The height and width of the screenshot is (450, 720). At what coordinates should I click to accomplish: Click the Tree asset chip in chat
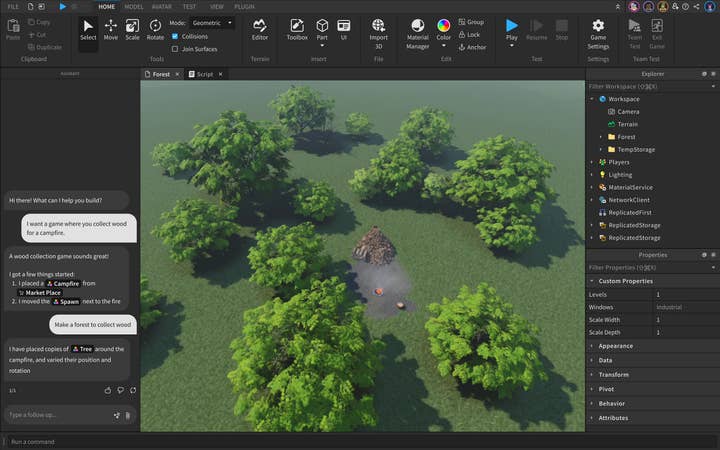(x=82, y=349)
